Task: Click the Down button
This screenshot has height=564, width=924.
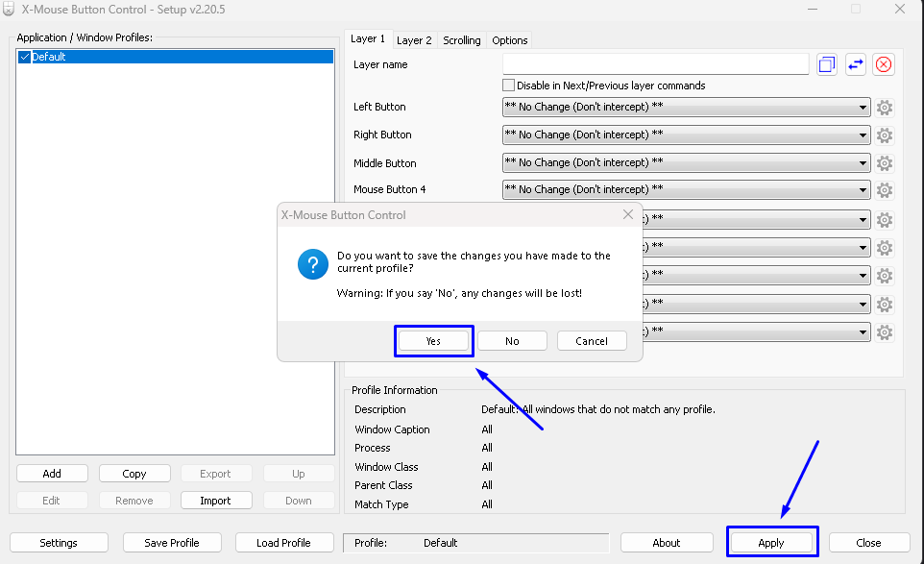Action: tap(299, 501)
